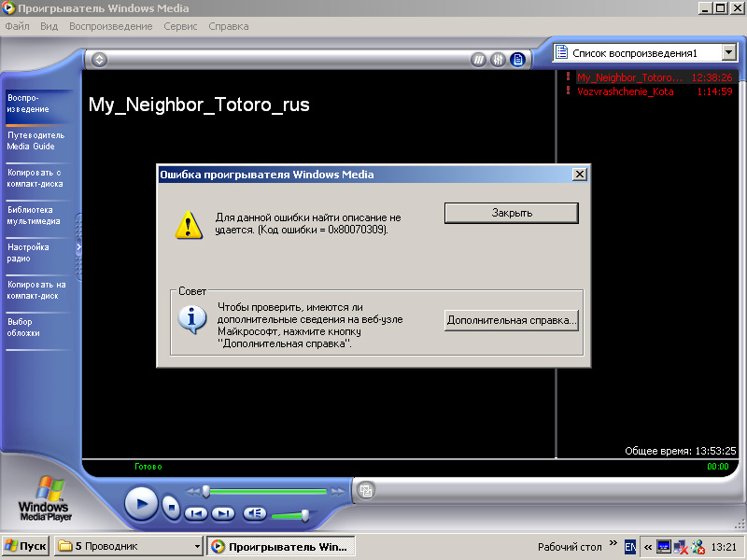Open Настройка радио tab
This screenshot has width=747, height=560.
[39, 253]
